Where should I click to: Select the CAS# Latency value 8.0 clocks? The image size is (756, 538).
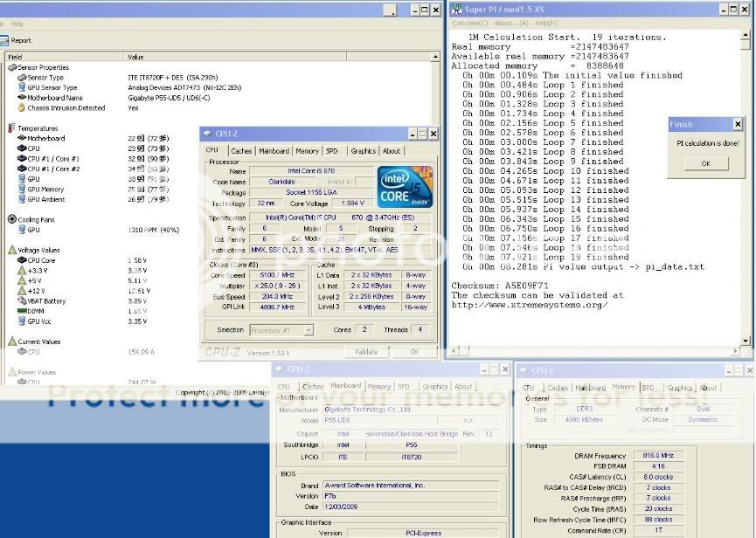click(657, 477)
